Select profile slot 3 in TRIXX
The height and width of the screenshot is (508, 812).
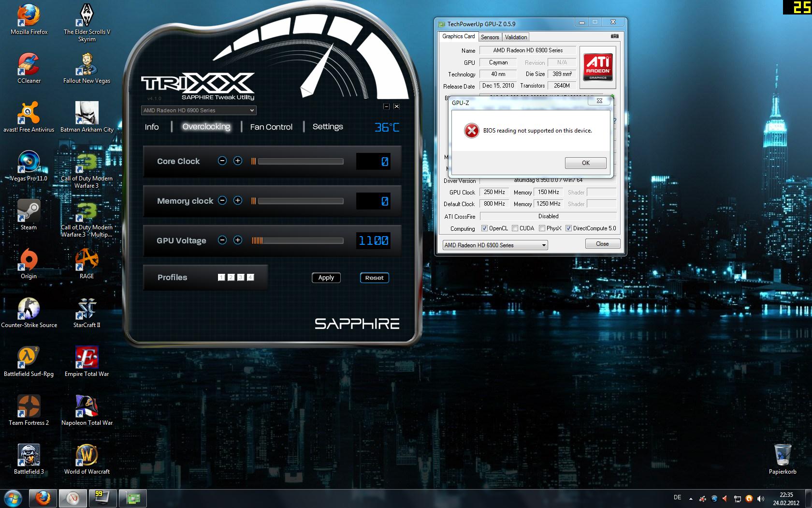(241, 277)
